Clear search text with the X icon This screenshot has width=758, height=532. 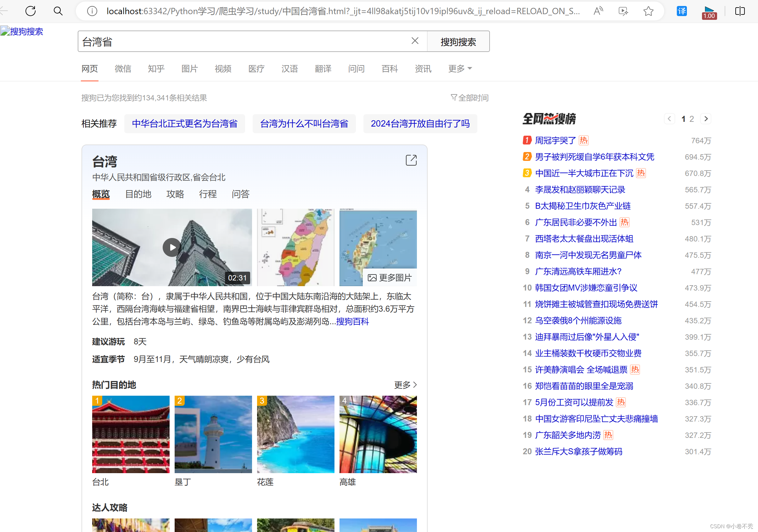click(x=415, y=41)
